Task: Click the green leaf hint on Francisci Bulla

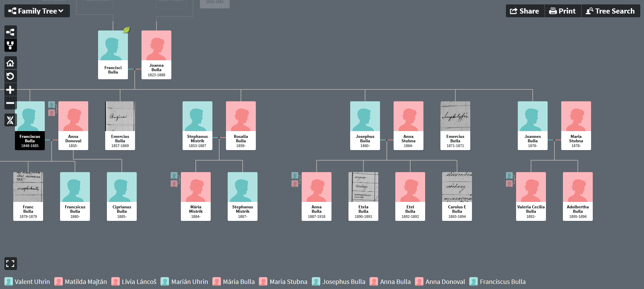Action: 126,30
